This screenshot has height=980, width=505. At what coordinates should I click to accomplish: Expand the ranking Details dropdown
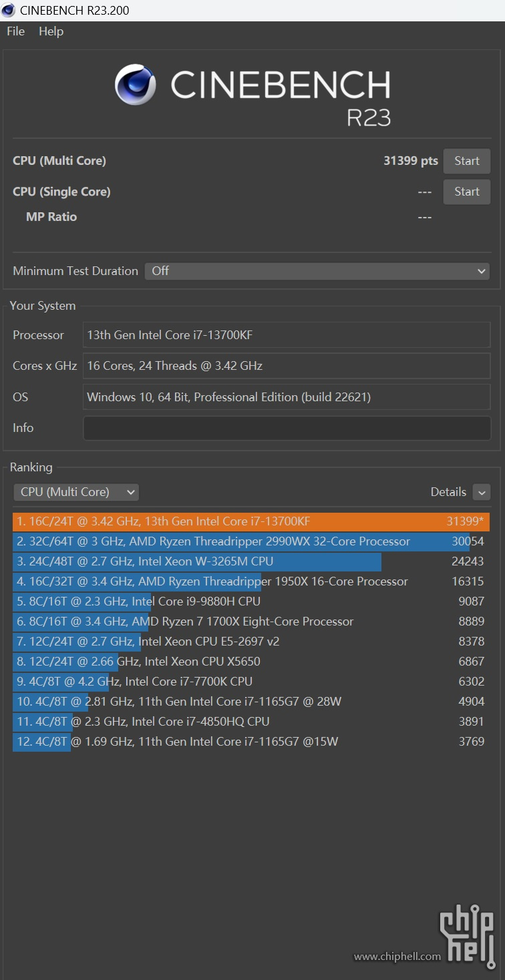[481, 492]
